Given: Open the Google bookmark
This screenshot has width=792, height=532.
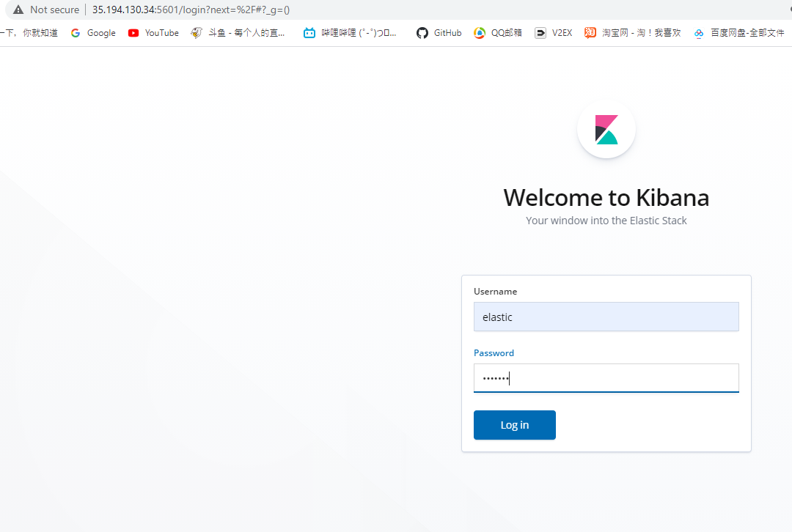Looking at the screenshot, I should (93, 33).
